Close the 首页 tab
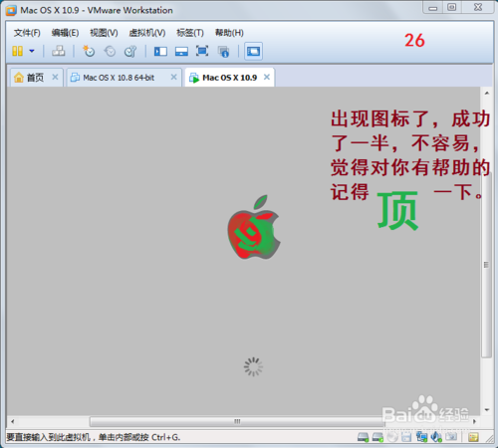This screenshot has height=448, width=498. (x=55, y=77)
